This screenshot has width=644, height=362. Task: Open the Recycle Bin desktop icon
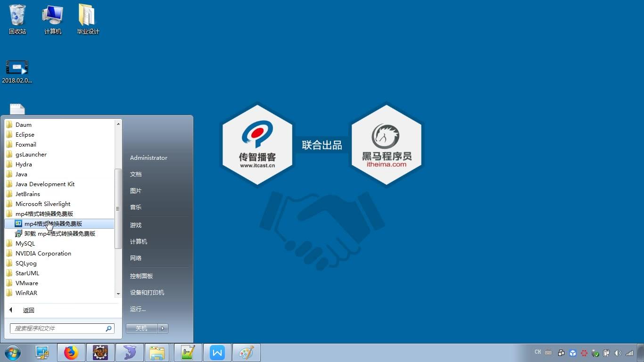17,19
